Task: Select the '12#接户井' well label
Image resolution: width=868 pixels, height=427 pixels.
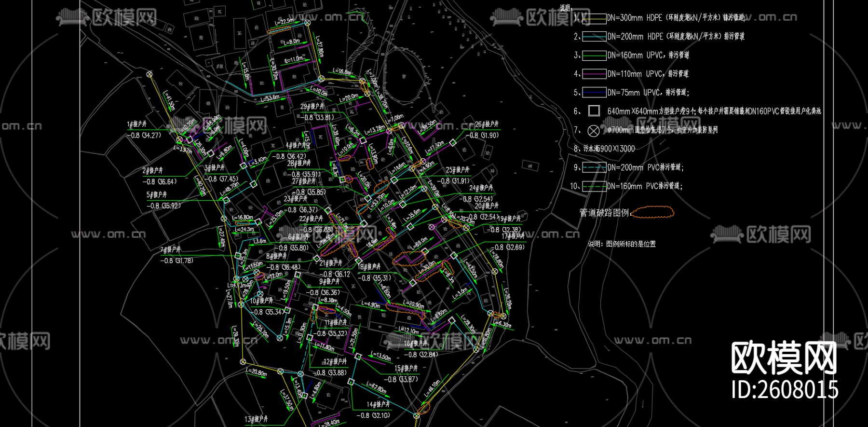Action: 335,361
